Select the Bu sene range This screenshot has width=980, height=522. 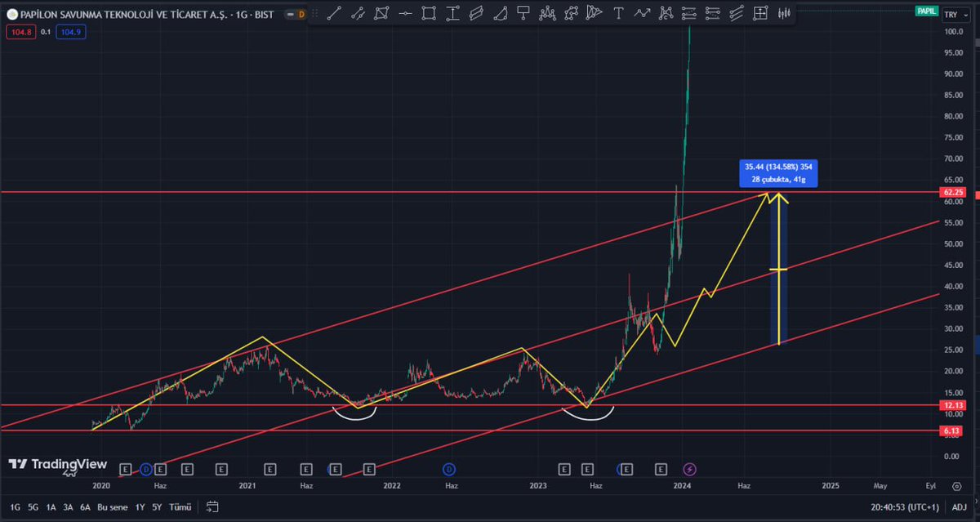[113, 507]
